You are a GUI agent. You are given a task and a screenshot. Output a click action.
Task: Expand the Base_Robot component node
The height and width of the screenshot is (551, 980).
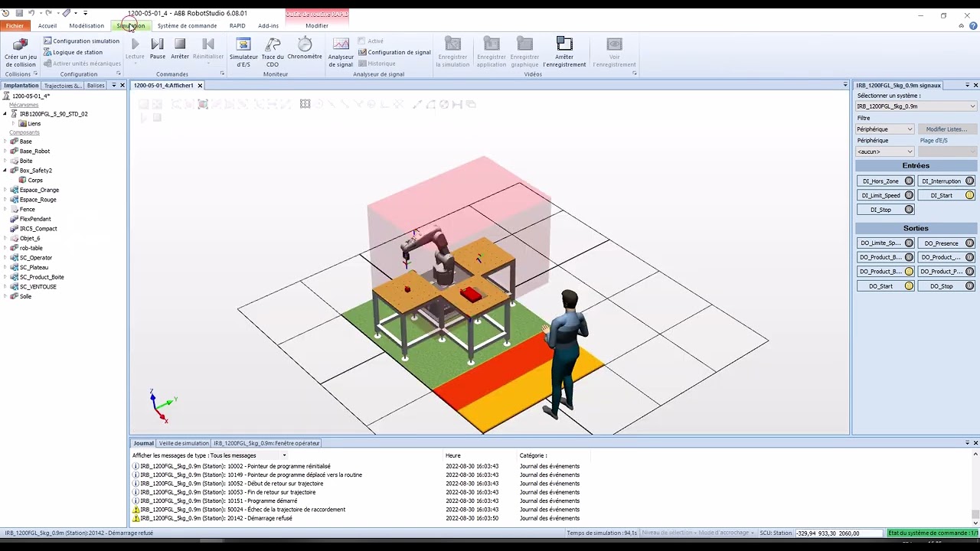[x=6, y=152]
